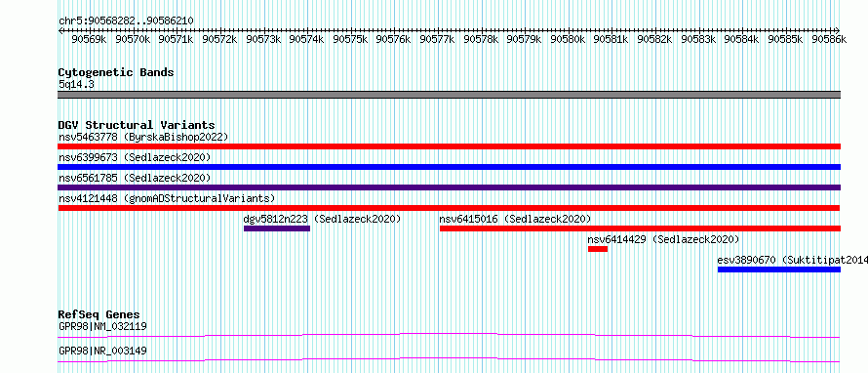Click the 90577k ruler tick label
This screenshot has width=868, height=373.
coord(437,39)
